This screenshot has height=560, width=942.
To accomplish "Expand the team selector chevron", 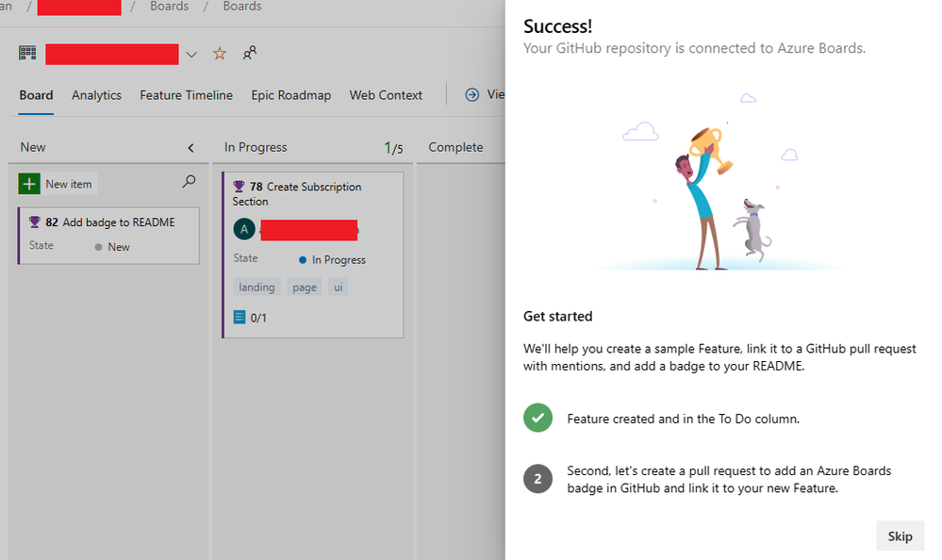I will (191, 55).
